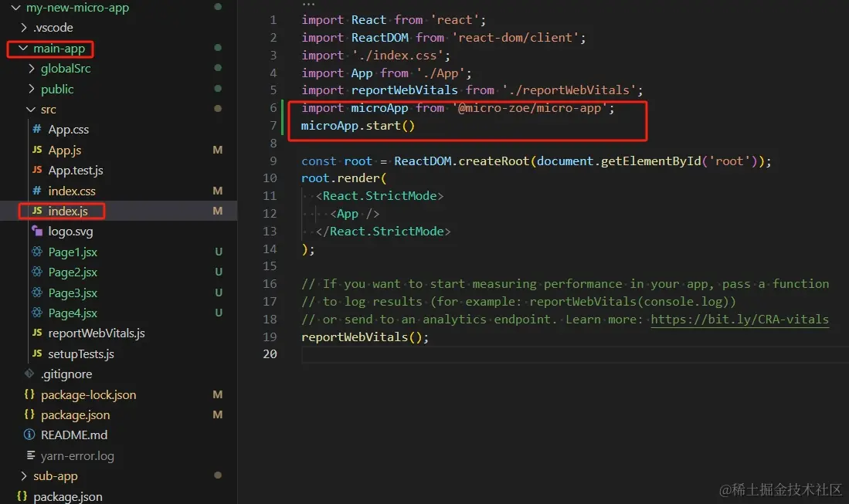Open the Page4.jsx file

73,313
